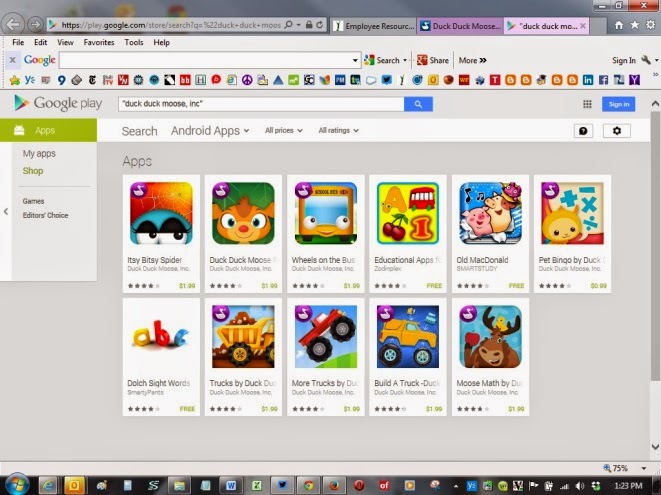Open the More Trucks app icon
This screenshot has width=661, height=495.
325,336
